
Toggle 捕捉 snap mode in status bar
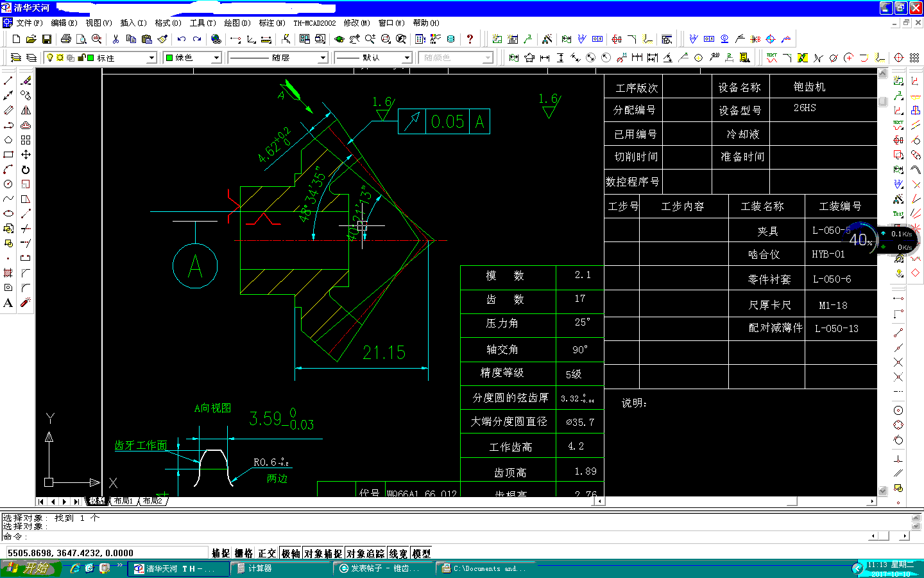coord(221,554)
